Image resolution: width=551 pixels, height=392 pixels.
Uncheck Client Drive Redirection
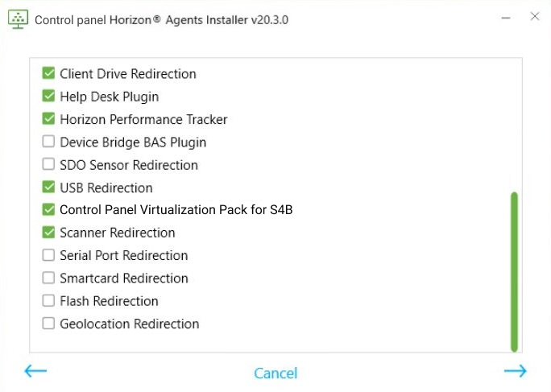coord(48,74)
